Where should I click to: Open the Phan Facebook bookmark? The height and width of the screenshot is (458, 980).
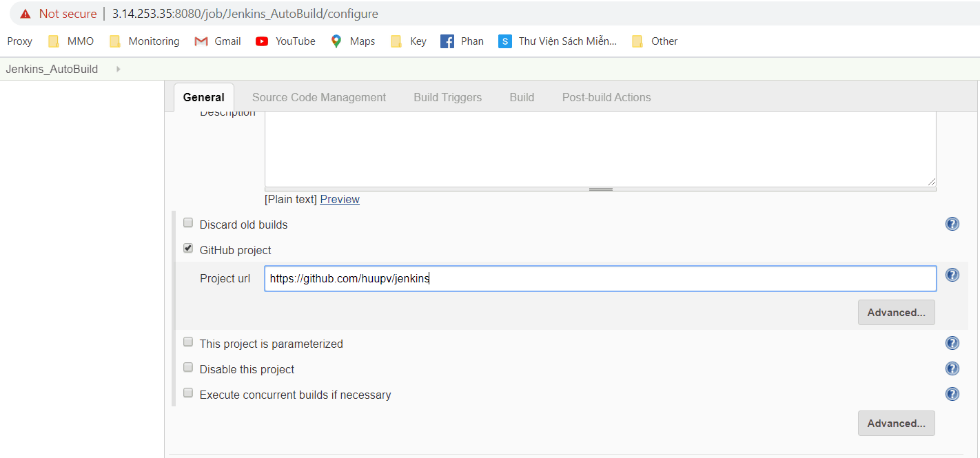(x=462, y=41)
